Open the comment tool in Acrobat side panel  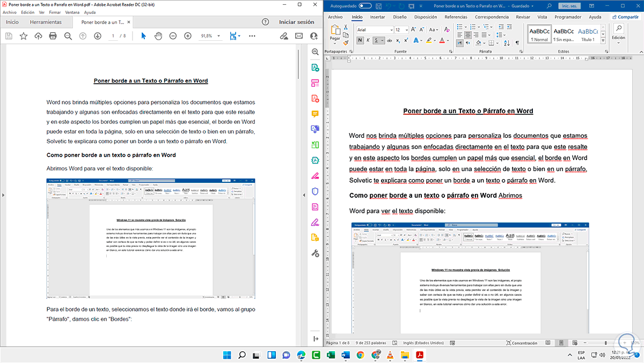pos(315,114)
